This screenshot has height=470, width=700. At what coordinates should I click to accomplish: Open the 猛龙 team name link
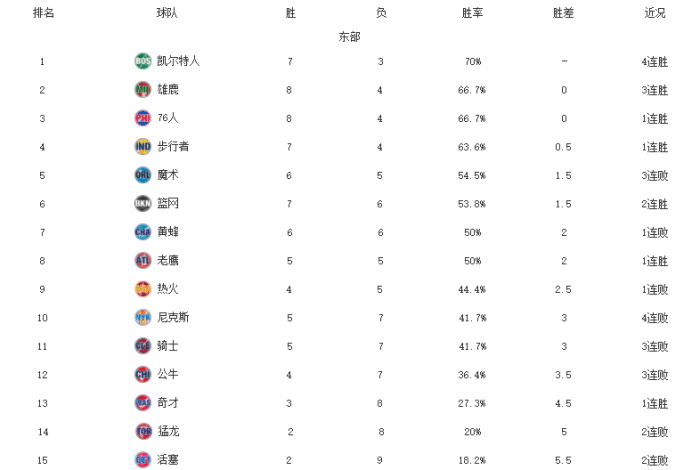point(168,432)
